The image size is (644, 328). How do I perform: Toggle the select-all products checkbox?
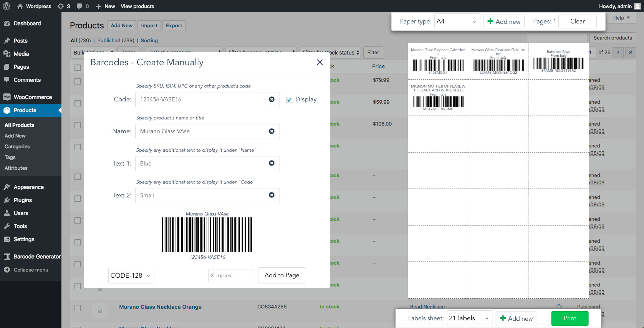(x=78, y=68)
